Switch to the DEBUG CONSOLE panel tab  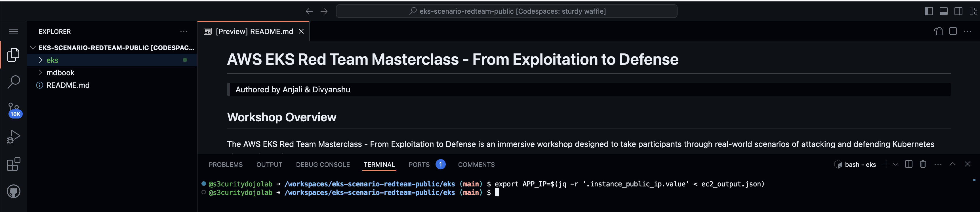pyautogui.click(x=323, y=165)
